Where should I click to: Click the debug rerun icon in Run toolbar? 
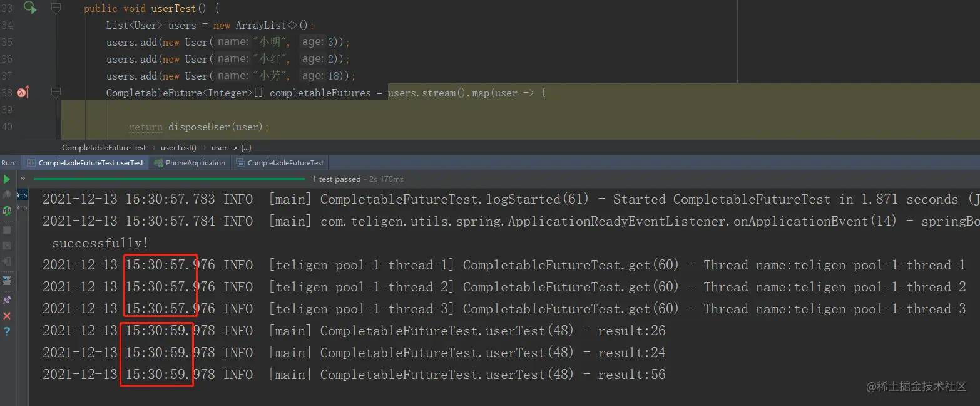point(7,194)
